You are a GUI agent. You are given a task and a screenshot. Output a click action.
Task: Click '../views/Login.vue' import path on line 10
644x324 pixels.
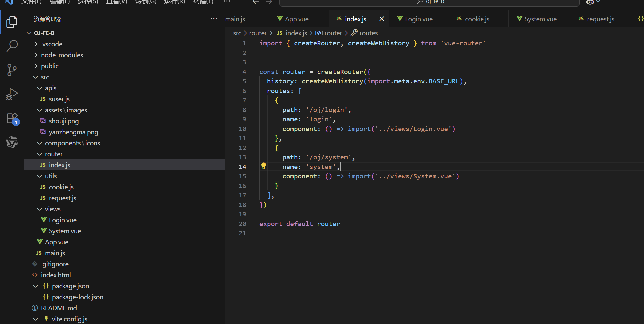pyautogui.click(x=413, y=129)
